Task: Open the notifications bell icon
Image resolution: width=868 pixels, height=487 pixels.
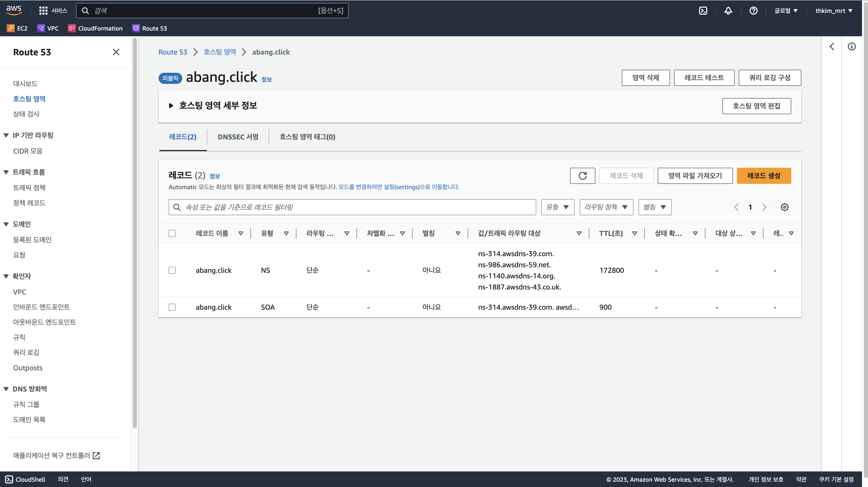Action: pos(728,11)
